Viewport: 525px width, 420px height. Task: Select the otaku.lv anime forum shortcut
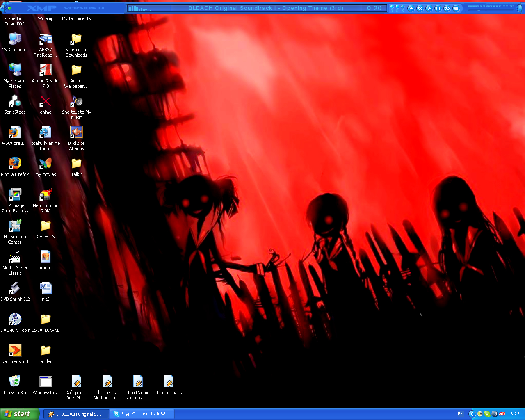[x=46, y=138]
